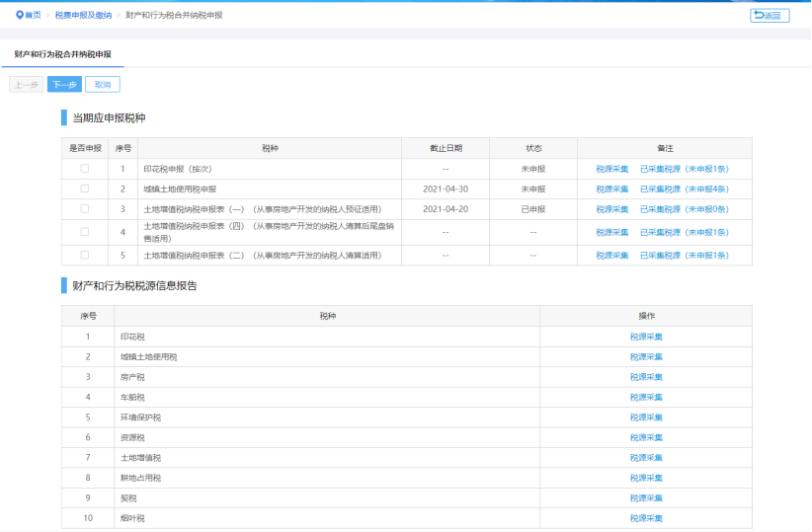Tick the checkbox for 印花税申报（按次）

point(85,169)
